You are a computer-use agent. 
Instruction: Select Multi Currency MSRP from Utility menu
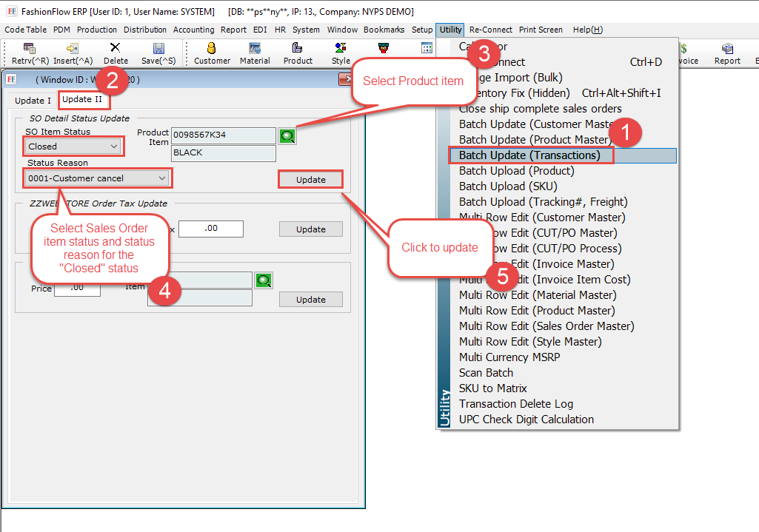(x=509, y=357)
